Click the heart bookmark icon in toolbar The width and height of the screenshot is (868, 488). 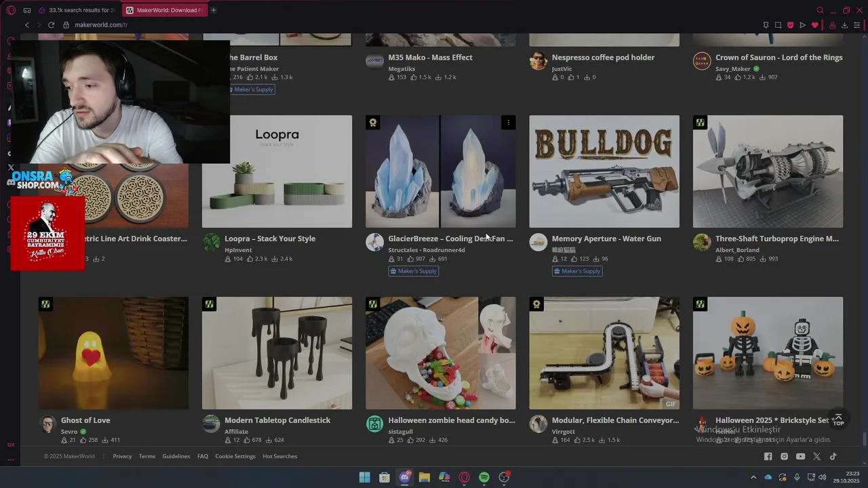point(814,25)
